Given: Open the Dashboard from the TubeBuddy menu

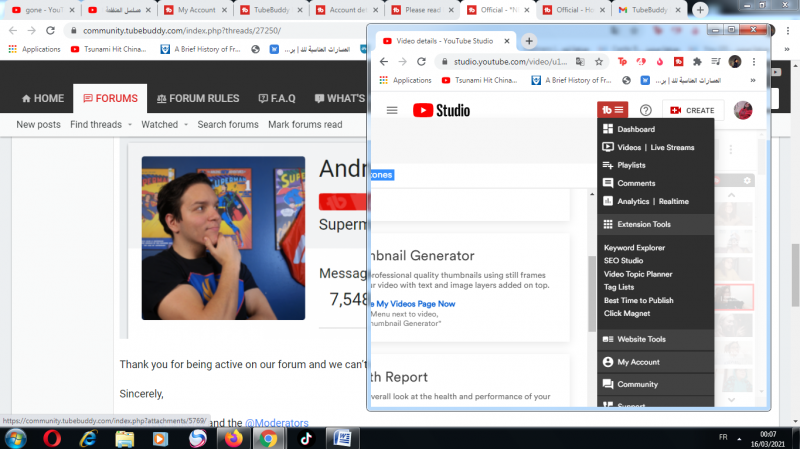Looking at the screenshot, I should click(635, 130).
